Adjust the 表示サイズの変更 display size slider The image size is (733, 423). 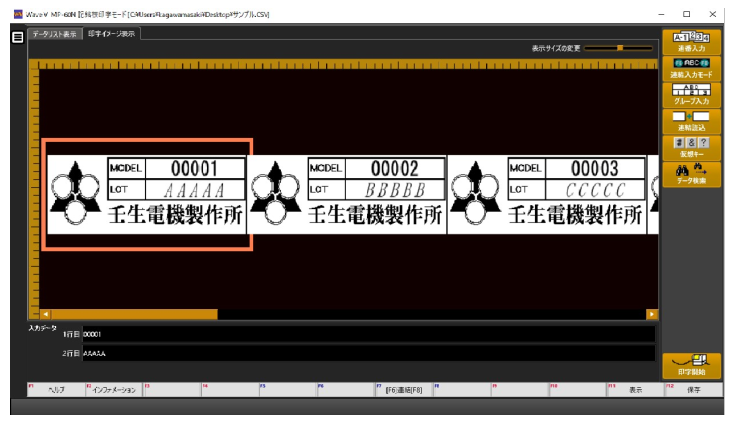(620, 47)
